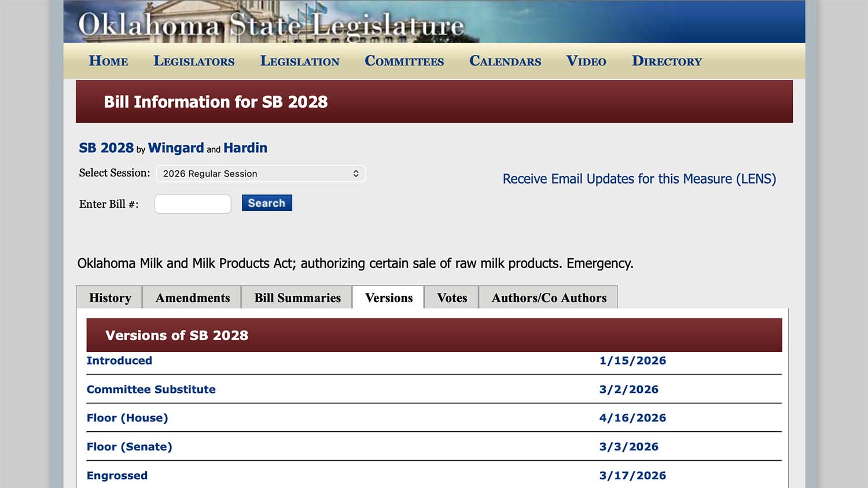Screen dimensions: 868x488
Task: Switch to the History tab
Action: 109,297
